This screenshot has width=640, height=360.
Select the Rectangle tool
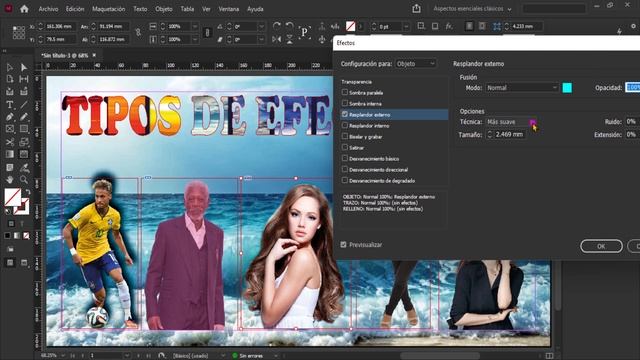(x=24, y=129)
